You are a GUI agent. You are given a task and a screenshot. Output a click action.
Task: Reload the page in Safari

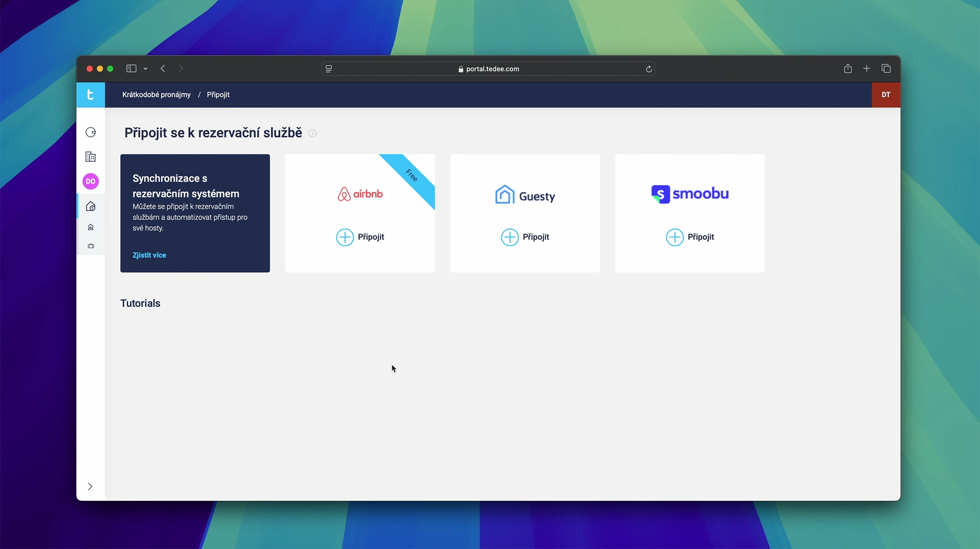click(x=649, y=69)
